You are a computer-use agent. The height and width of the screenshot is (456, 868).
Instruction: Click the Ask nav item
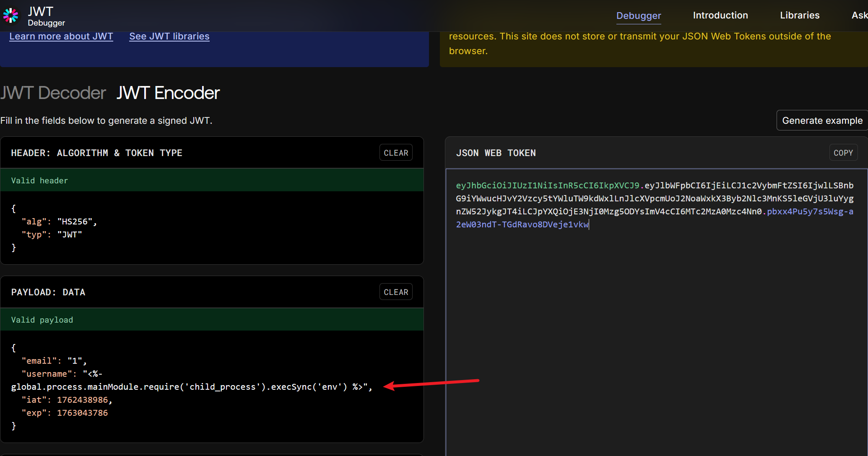pyautogui.click(x=859, y=16)
